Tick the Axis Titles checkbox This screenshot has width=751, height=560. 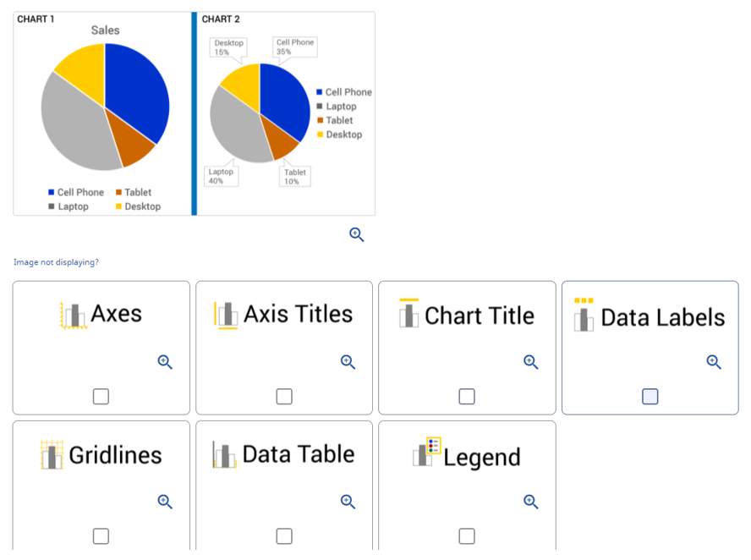283,396
